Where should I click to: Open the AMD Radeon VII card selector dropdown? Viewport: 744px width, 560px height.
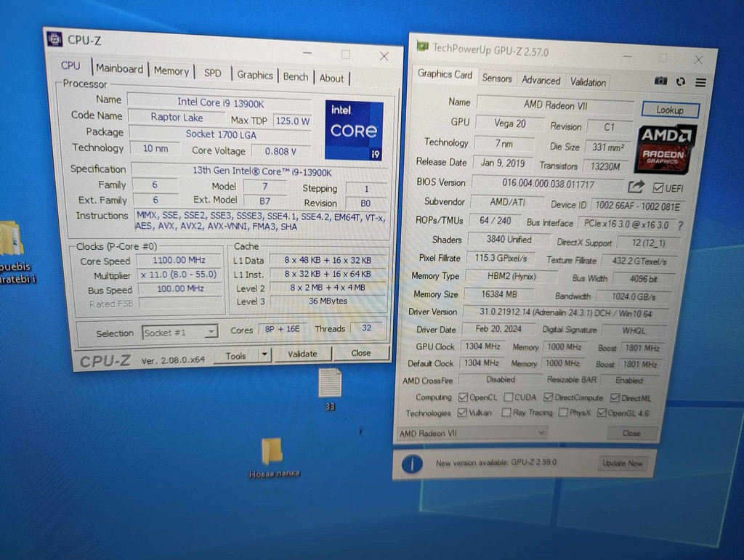pyautogui.click(x=472, y=433)
